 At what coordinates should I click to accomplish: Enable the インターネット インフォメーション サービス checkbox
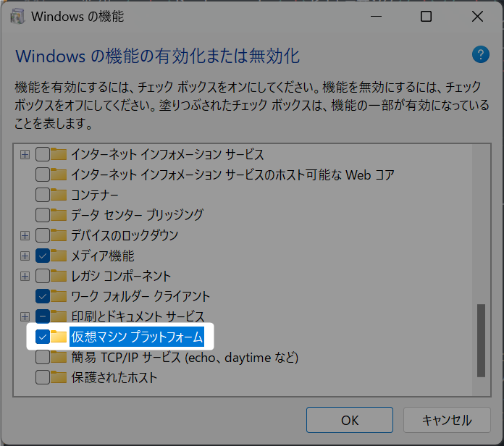[43, 154]
